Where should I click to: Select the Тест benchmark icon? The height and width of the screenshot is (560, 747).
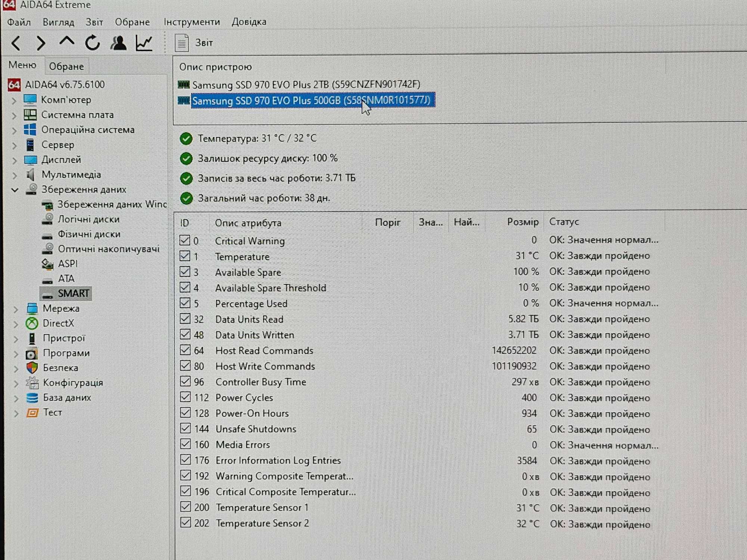(32, 413)
